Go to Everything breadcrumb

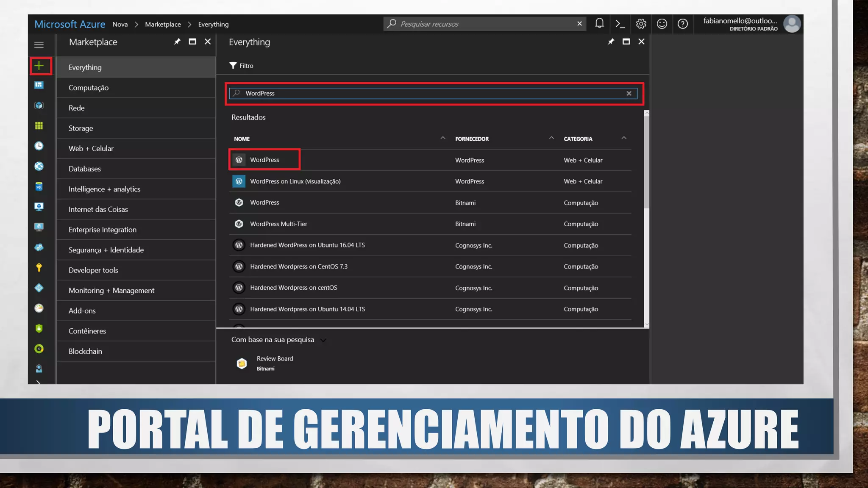pos(213,24)
